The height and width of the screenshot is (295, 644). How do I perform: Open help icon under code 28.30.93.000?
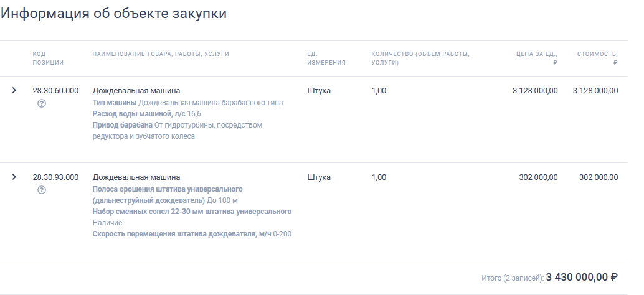coord(42,190)
